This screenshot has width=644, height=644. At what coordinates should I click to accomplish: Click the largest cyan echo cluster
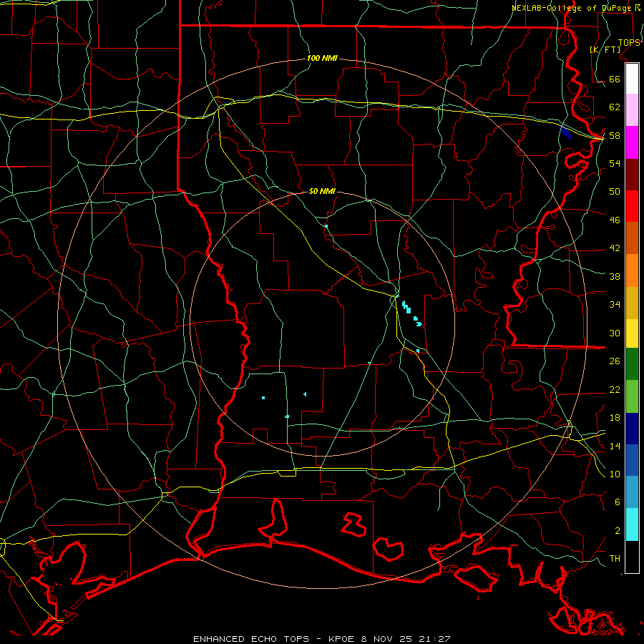click(406, 307)
